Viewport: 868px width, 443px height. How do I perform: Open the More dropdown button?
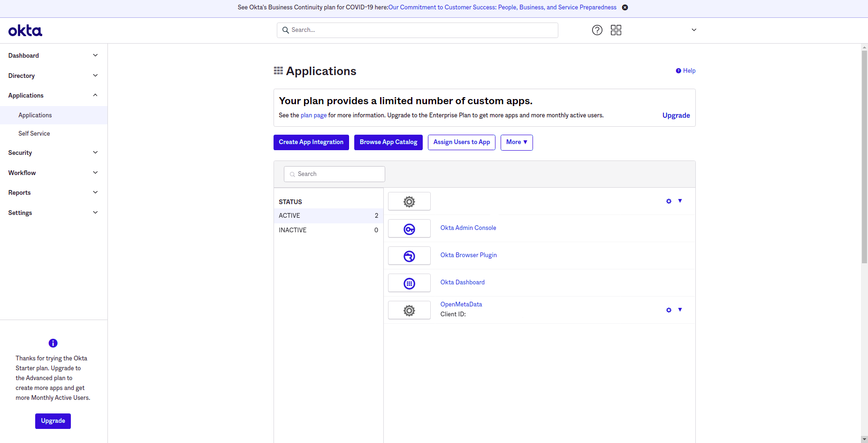point(517,142)
